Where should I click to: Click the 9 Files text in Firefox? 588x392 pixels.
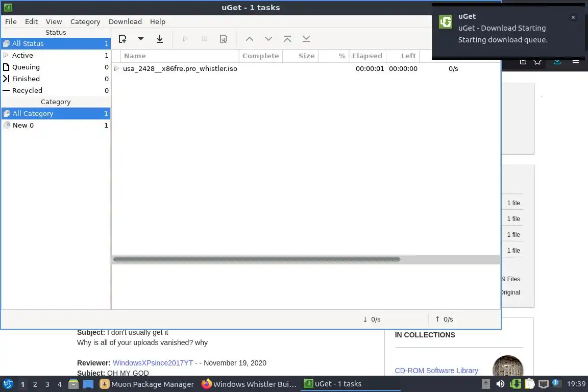511,279
